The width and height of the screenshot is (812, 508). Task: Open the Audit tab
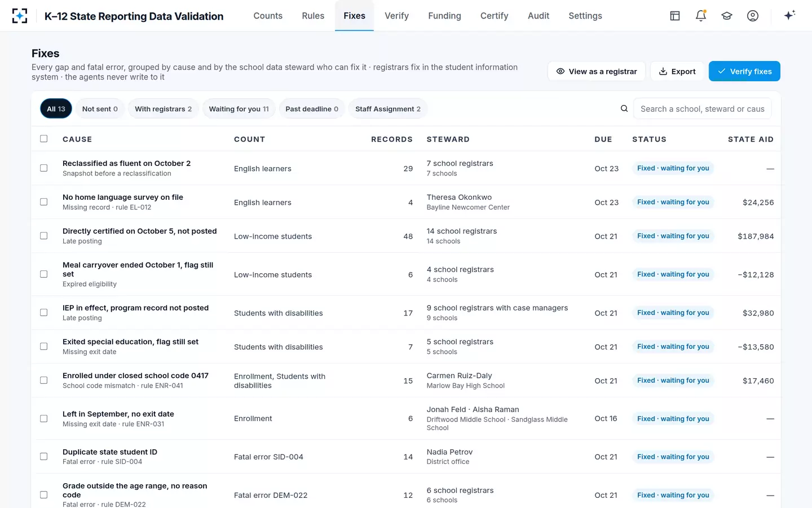pyautogui.click(x=539, y=16)
